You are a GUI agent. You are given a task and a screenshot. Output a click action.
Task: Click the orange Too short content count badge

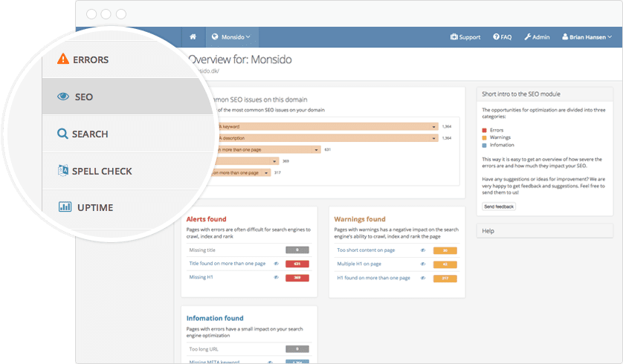coord(445,250)
